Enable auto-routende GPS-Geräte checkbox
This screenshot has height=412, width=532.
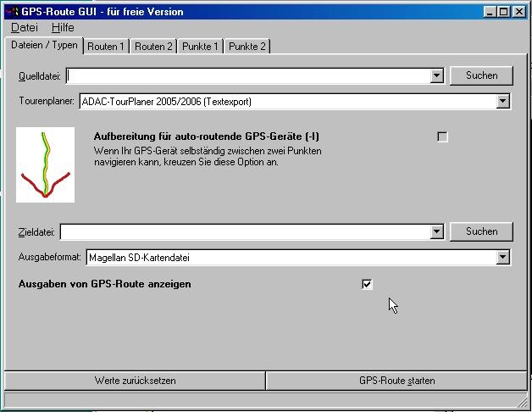point(442,136)
